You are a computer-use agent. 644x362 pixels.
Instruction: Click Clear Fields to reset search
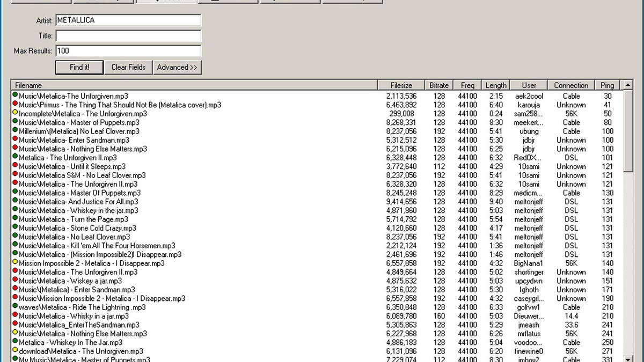[128, 67]
